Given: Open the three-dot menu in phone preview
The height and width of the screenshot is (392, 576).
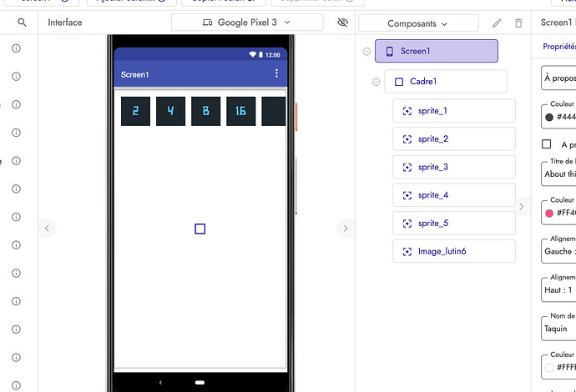Looking at the screenshot, I should pyautogui.click(x=276, y=73).
